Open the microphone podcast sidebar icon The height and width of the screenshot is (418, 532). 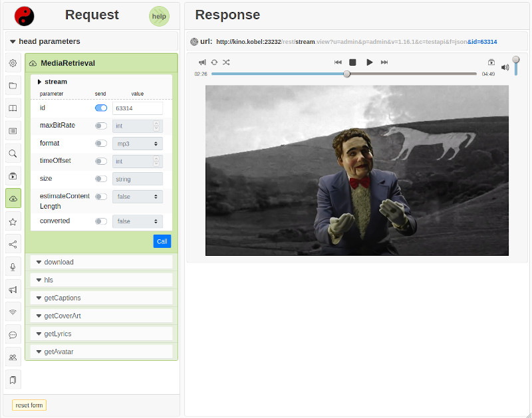13,266
